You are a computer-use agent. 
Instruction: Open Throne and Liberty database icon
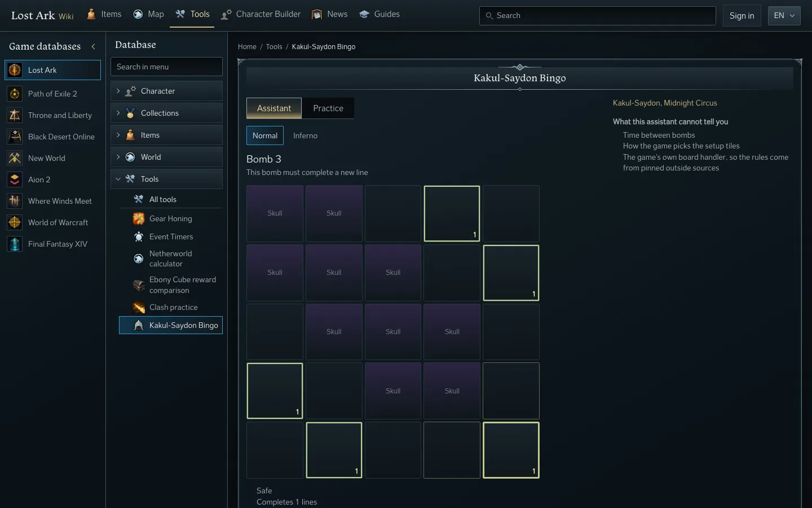[15, 115]
